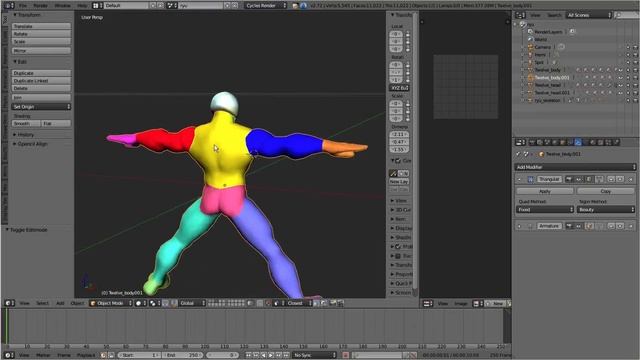
Task: Open the Add Modifier dropdown
Action: pos(575,167)
